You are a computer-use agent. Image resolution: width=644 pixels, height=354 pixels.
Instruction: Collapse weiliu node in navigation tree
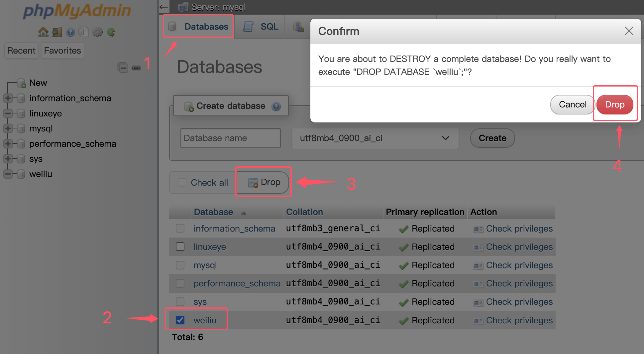click(8, 174)
